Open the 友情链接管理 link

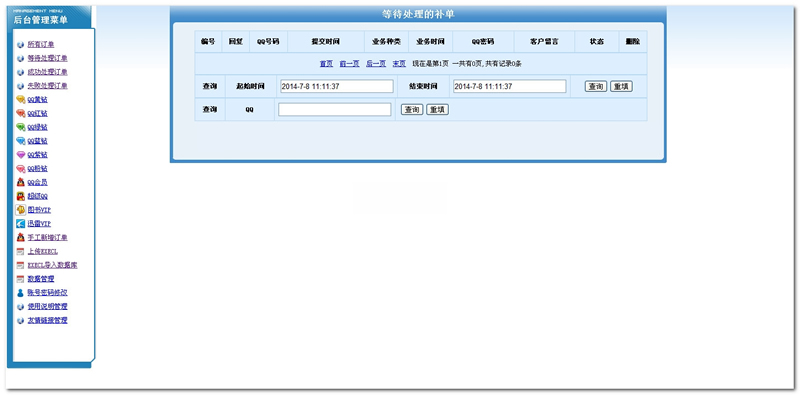(47, 320)
